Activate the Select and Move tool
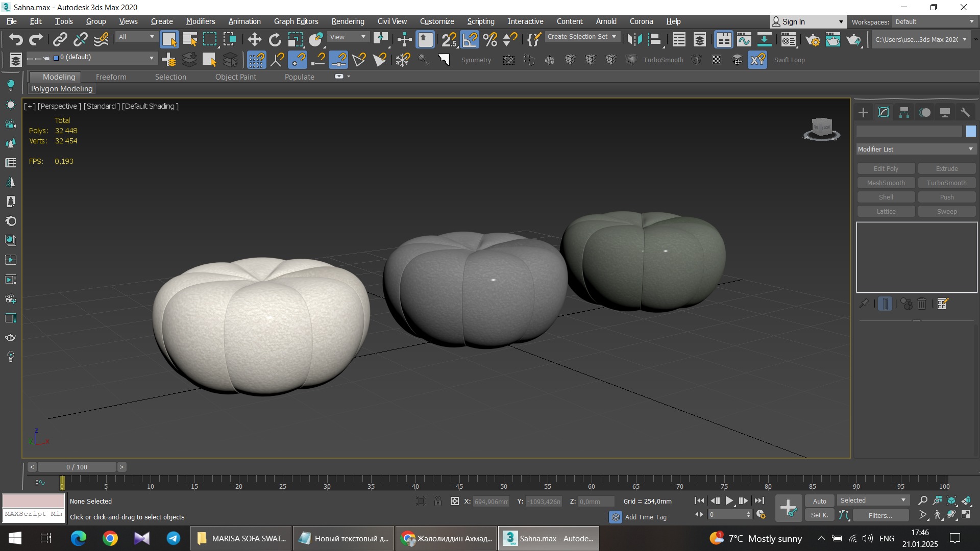Viewport: 980px width, 551px height. coord(254,39)
